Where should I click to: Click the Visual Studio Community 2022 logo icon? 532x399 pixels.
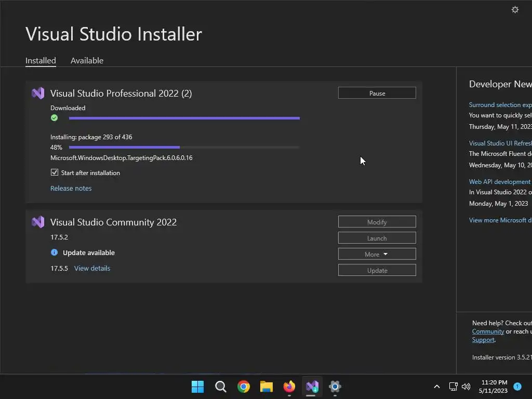(38, 222)
